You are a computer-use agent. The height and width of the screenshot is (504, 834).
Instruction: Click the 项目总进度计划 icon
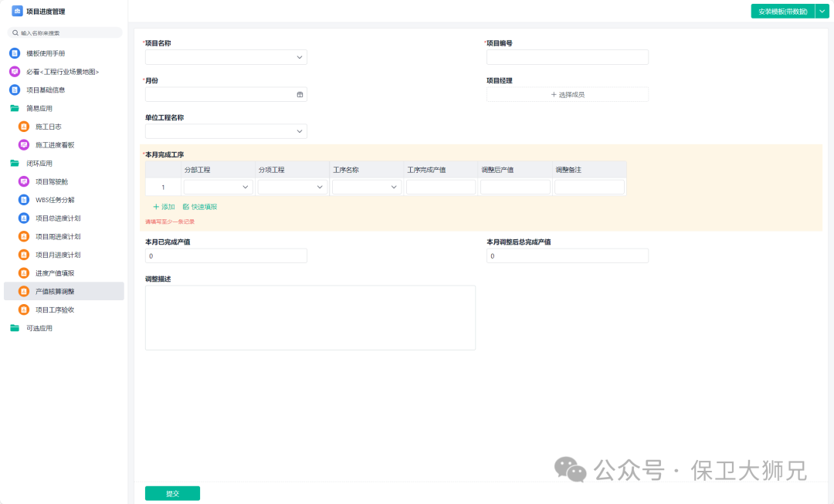pos(24,218)
